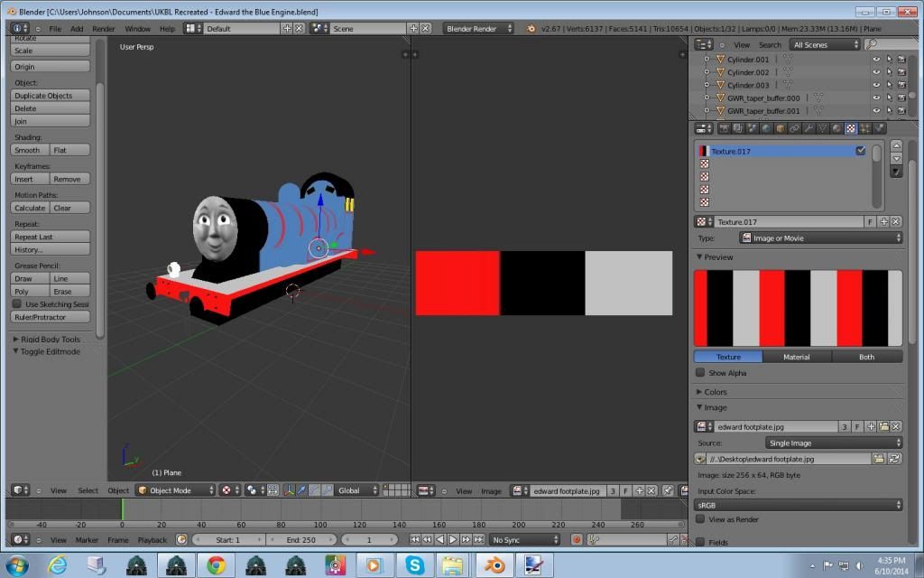Pin the image in the image editor
Image resolution: width=924 pixels, height=578 pixels.
pyautogui.click(x=667, y=490)
